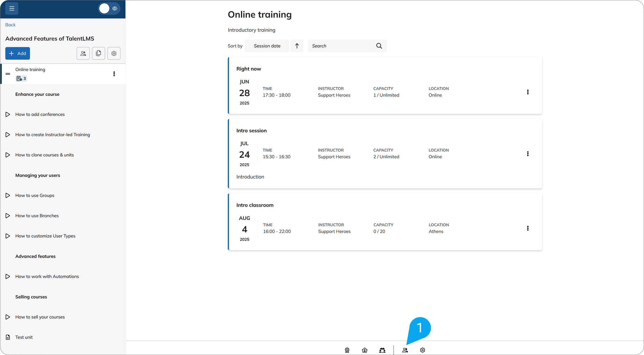
Task: Open options menu for Intro classroom session
Action: click(x=528, y=228)
